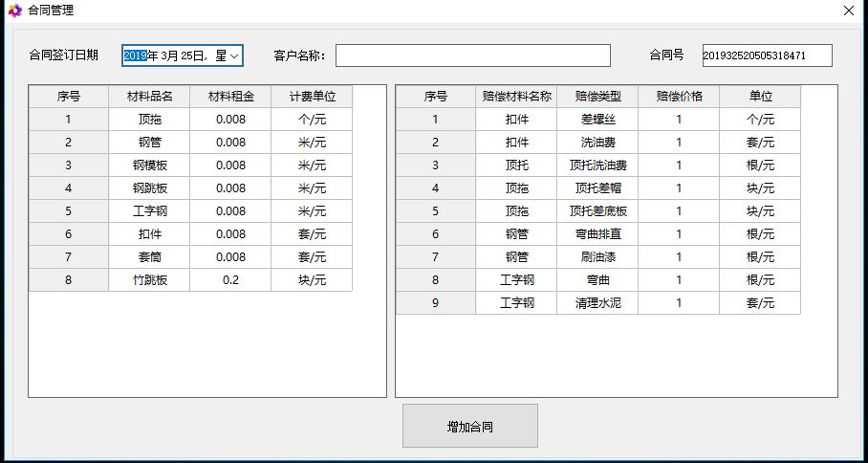The height and width of the screenshot is (463, 868).
Task: Select the 竹跳板 material cell
Action: click(x=149, y=280)
